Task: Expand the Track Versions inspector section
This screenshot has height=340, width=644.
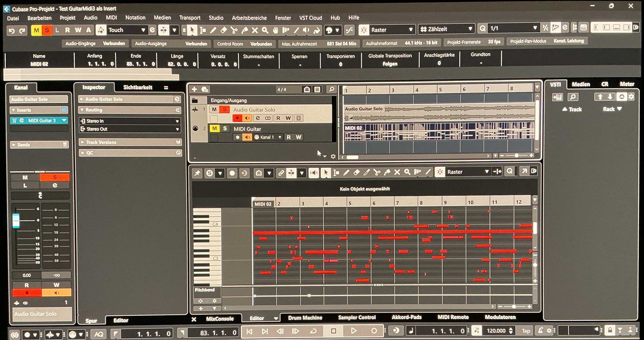Action: pos(130,142)
